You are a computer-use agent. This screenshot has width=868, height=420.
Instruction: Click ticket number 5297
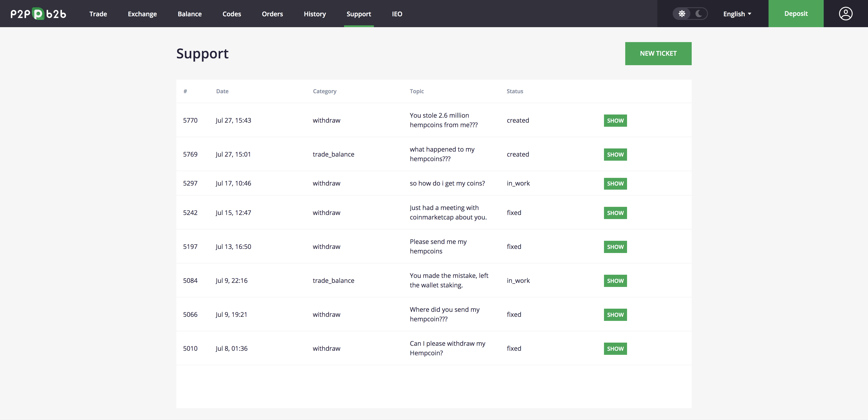coord(190,183)
